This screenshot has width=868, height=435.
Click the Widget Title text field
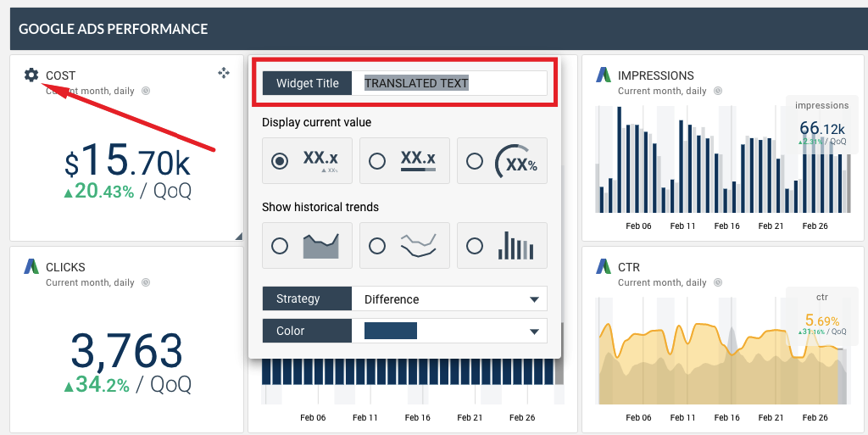pos(449,83)
